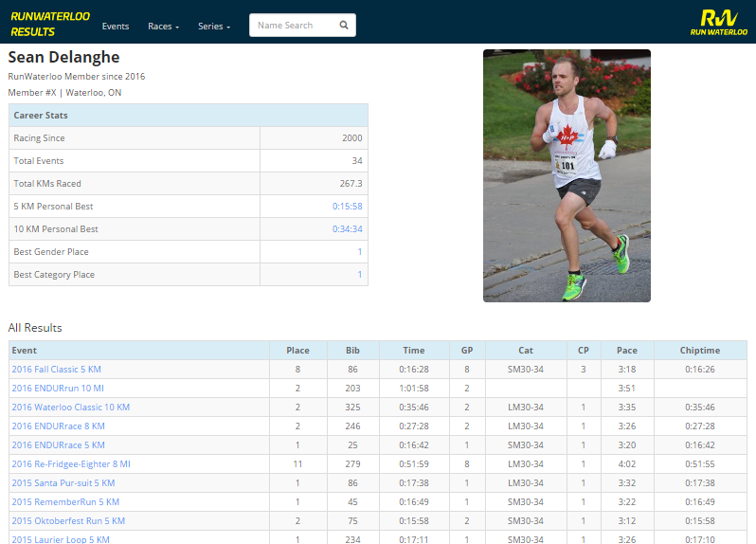Select time 0:27:28 in ENDURrace 8 KM row

(x=414, y=426)
